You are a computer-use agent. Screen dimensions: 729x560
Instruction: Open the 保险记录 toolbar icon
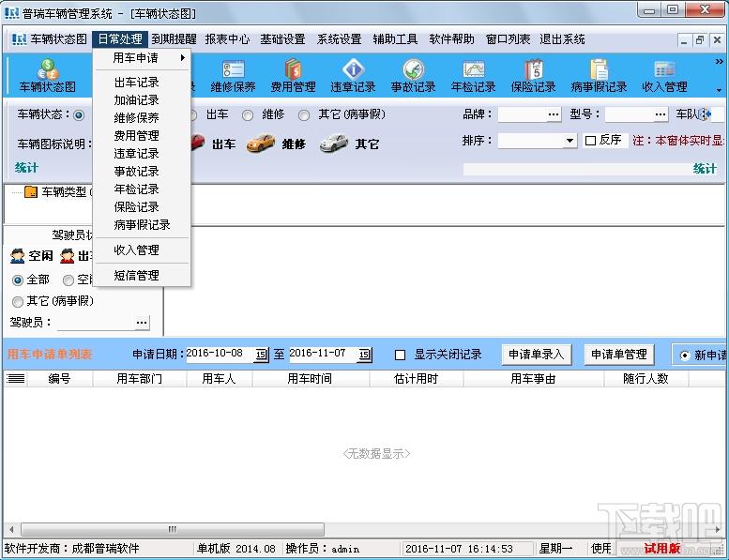533,76
